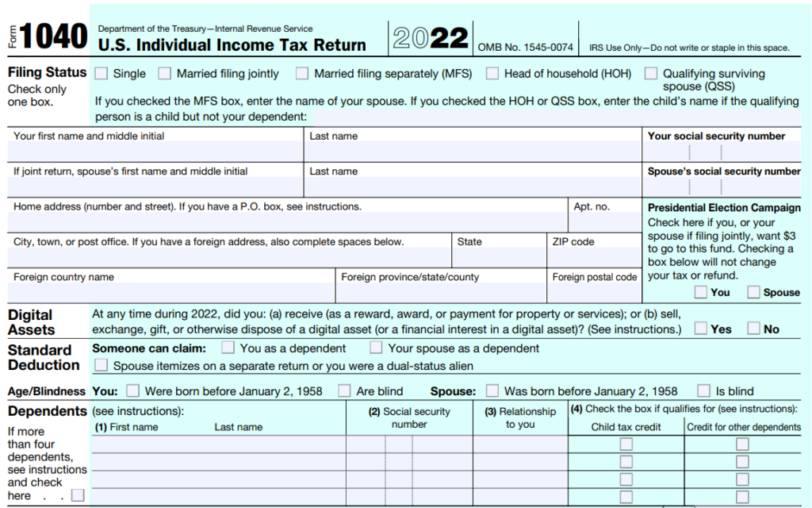This screenshot has height=508, width=812.
Task: Check Spouse 'Was born before January 2, 1958'
Action: tap(492, 391)
